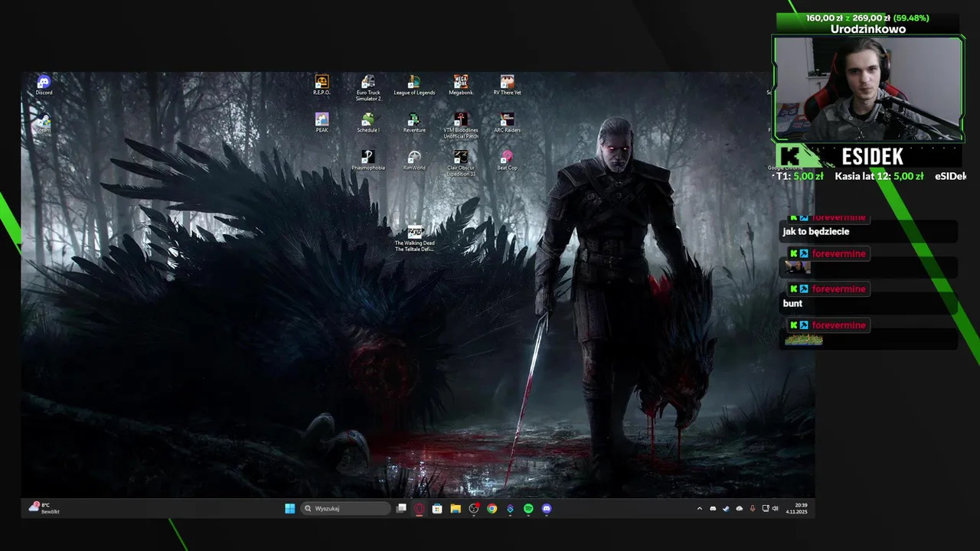
Task: Launch the Phasmophobia shortcut
Action: pyautogui.click(x=368, y=160)
